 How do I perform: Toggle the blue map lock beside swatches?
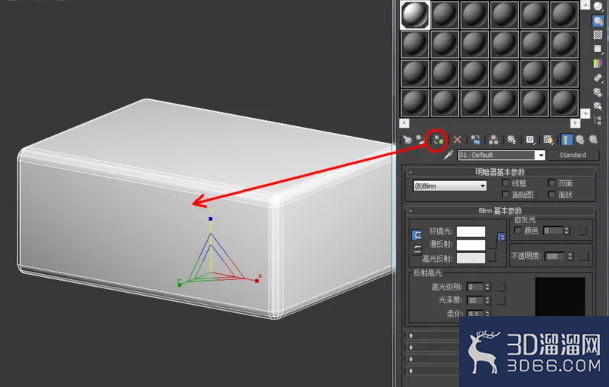501,237
